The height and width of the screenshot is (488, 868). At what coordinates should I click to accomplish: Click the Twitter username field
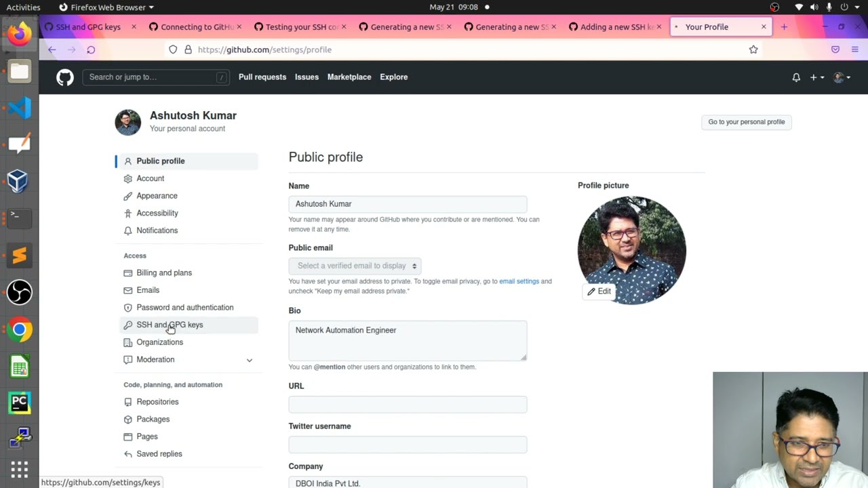click(408, 445)
